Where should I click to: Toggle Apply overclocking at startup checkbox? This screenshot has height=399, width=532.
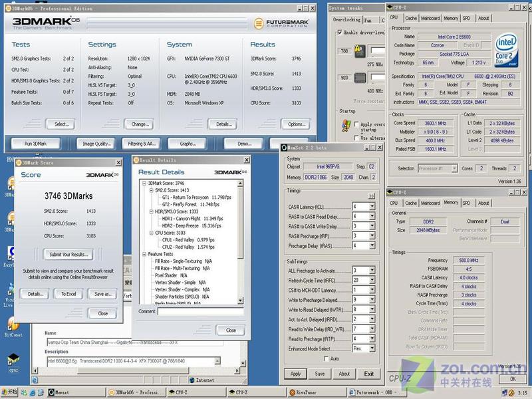pos(356,124)
